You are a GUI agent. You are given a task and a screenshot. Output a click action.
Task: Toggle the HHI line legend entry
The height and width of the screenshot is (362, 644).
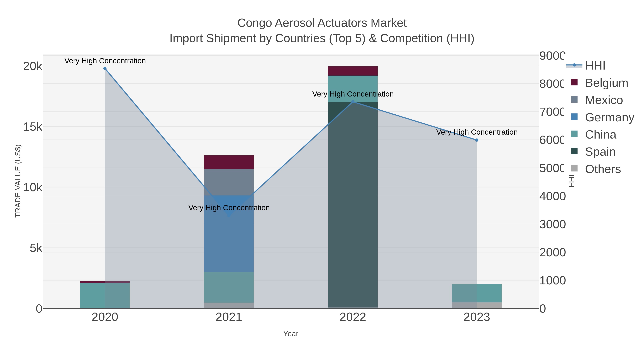pos(586,65)
